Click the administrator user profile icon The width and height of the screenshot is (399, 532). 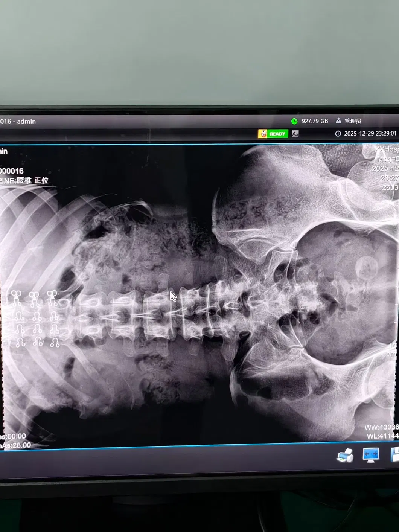(339, 121)
